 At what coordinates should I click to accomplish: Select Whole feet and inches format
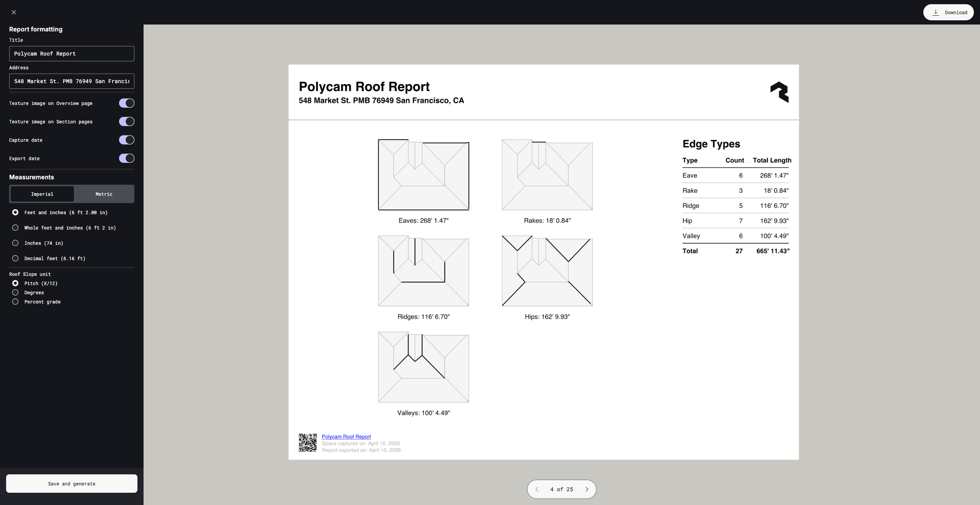coord(15,228)
